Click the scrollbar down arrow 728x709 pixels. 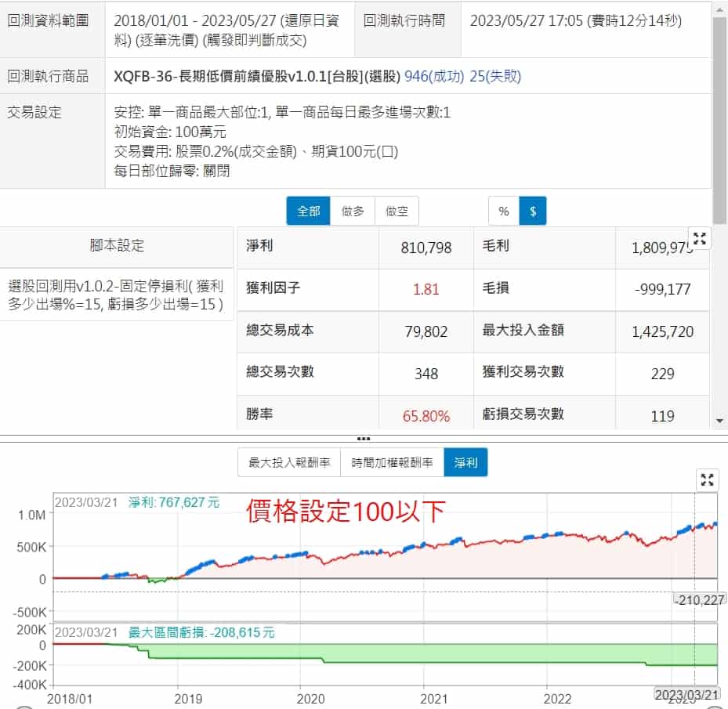click(x=720, y=421)
